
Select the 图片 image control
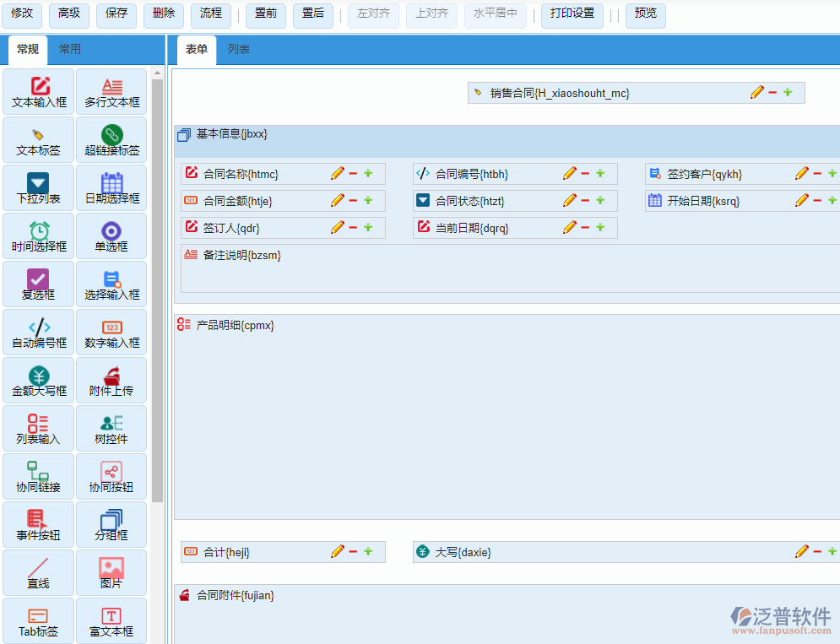pyautogui.click(x=111, y=573)
